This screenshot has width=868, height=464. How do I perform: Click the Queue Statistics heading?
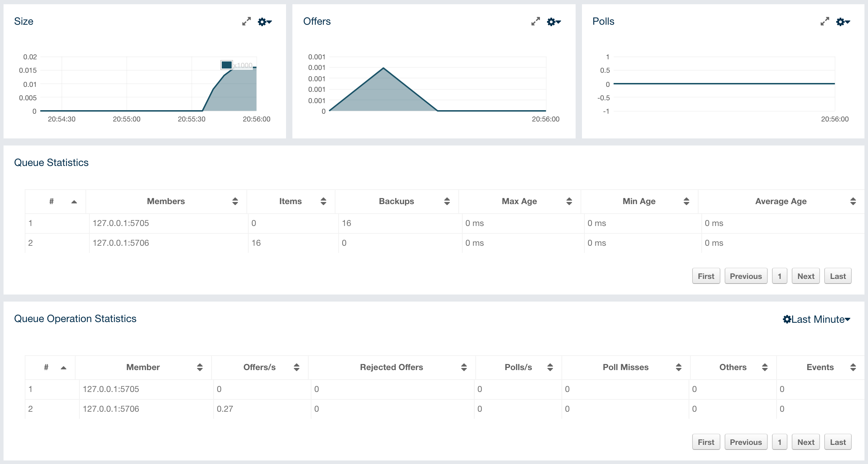point(51,162)
